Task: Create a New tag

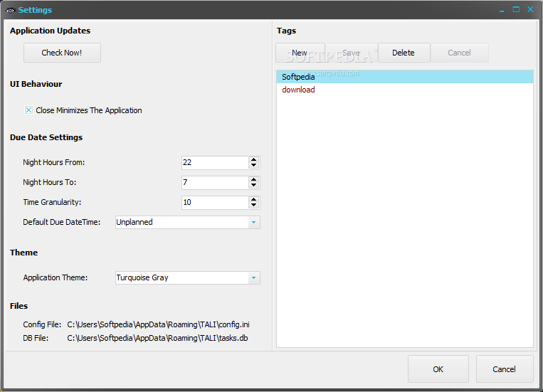Action: pyautogui.click(x=300, y=53)
